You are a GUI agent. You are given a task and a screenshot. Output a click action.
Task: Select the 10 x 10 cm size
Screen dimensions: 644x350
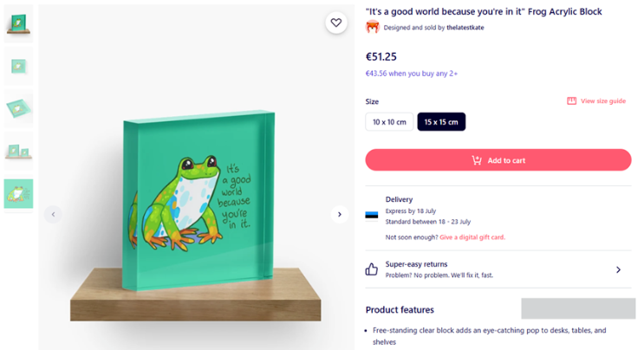(389, 122)
